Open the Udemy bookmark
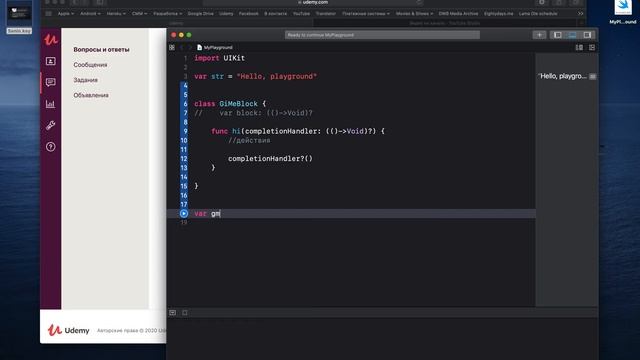The height and width of the screenshot is (360, 640). tap(226, 13)
